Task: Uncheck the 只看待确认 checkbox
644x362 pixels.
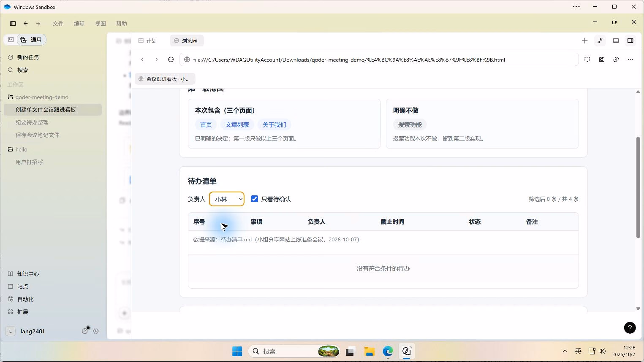Action: pos(255,199)
